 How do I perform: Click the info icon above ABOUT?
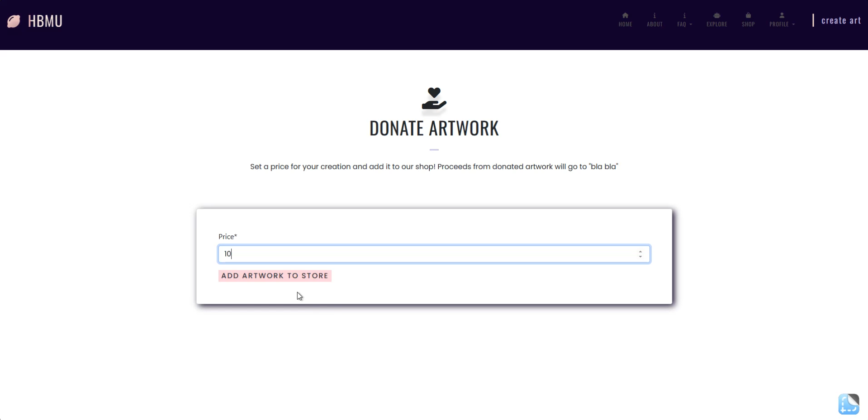(x=655, y=15)
